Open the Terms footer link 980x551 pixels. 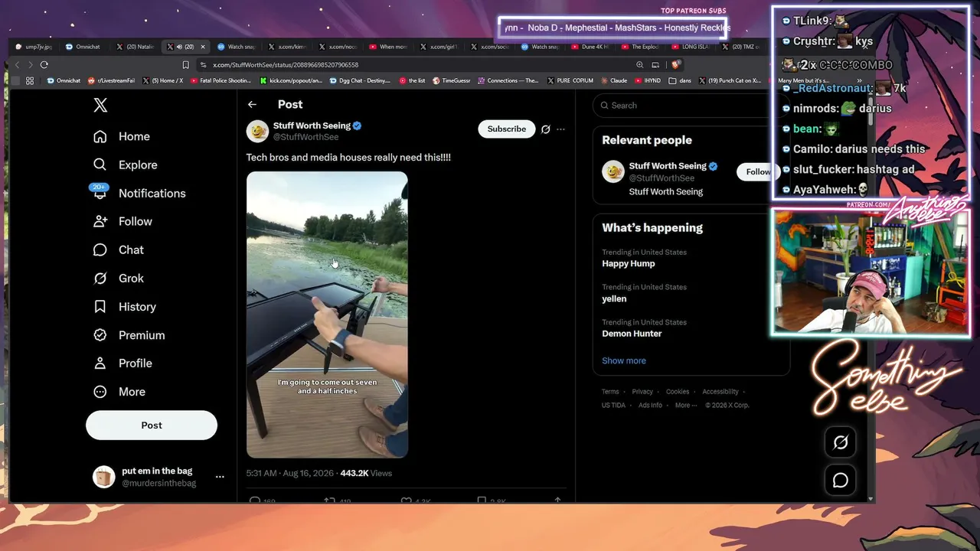click(610, 392)
